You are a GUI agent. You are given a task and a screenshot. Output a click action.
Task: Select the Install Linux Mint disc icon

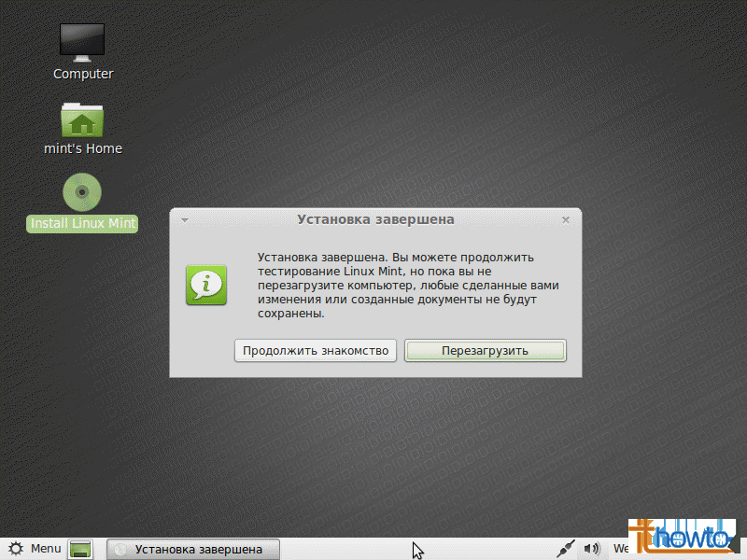82,192
